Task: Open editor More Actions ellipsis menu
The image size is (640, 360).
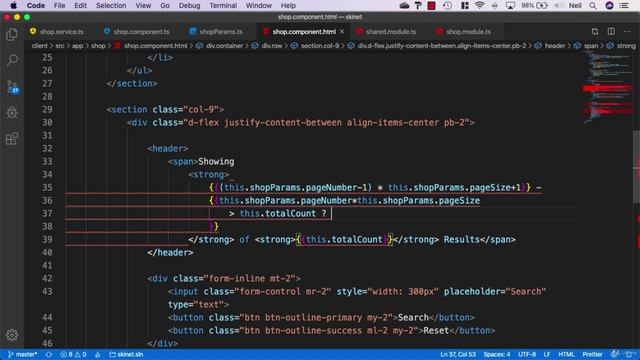Action: pyautogui.click(x=627, y=31)
